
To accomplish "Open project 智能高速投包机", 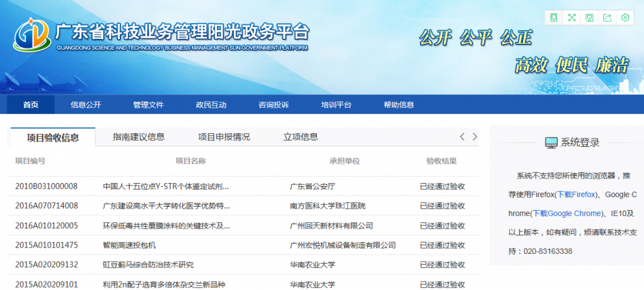I will (x=129, y=246).
